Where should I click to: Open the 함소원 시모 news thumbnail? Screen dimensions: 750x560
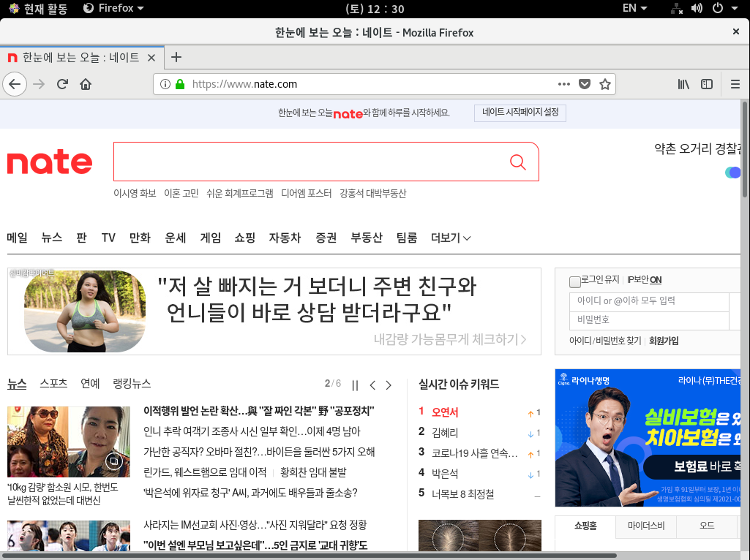[x=68, y=442]
